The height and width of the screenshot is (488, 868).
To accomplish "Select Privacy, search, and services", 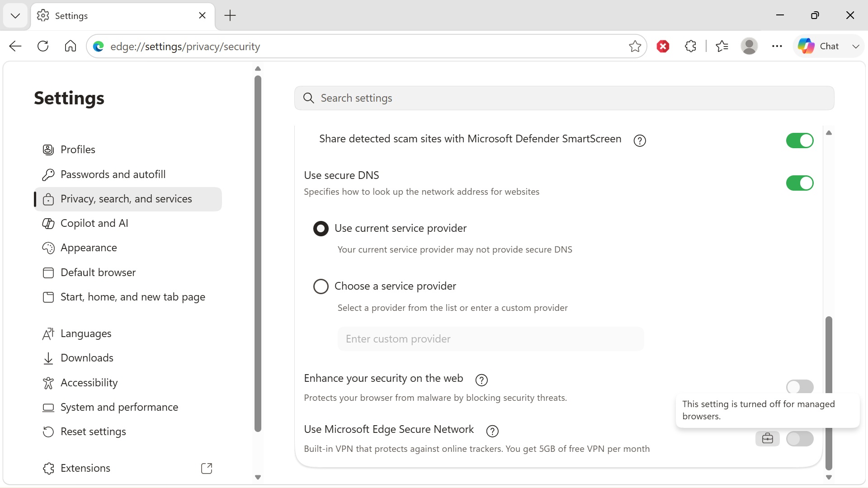I will pyautogui.click(x=128, y=199).
